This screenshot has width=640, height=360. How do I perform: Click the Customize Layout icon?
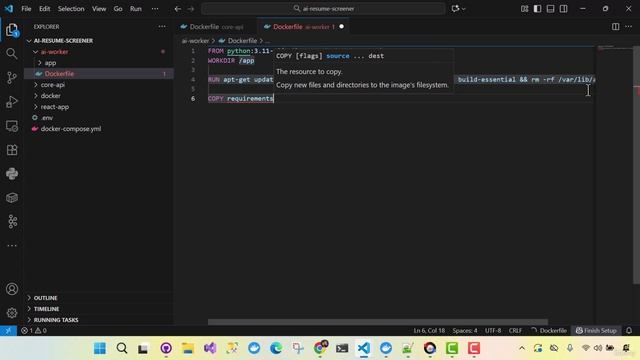[x=524, y=9]
